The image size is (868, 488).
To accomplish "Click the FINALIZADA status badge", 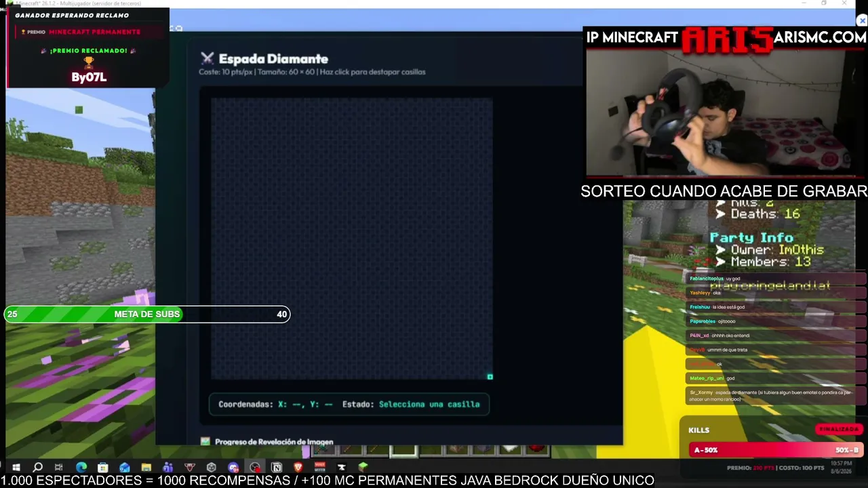I will (840, 429).
